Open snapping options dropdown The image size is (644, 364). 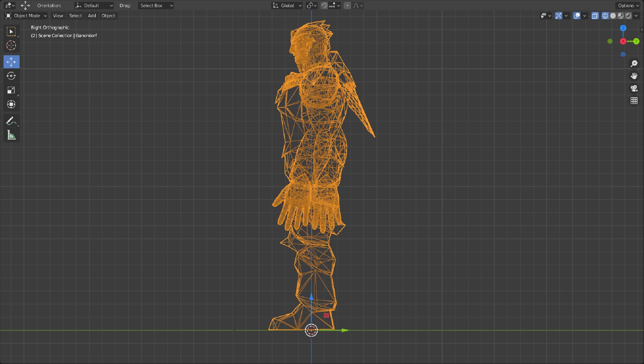[x=335, y=5]
